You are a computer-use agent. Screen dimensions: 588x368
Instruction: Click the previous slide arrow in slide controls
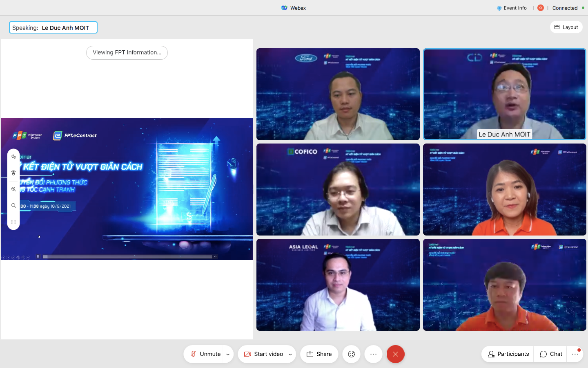tap(3, 258)
